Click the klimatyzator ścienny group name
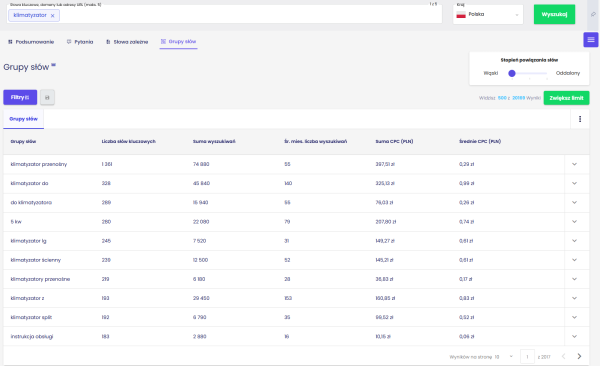Viewport: 600px width, 366px height. pyautogui.click(x=36, y=260)
